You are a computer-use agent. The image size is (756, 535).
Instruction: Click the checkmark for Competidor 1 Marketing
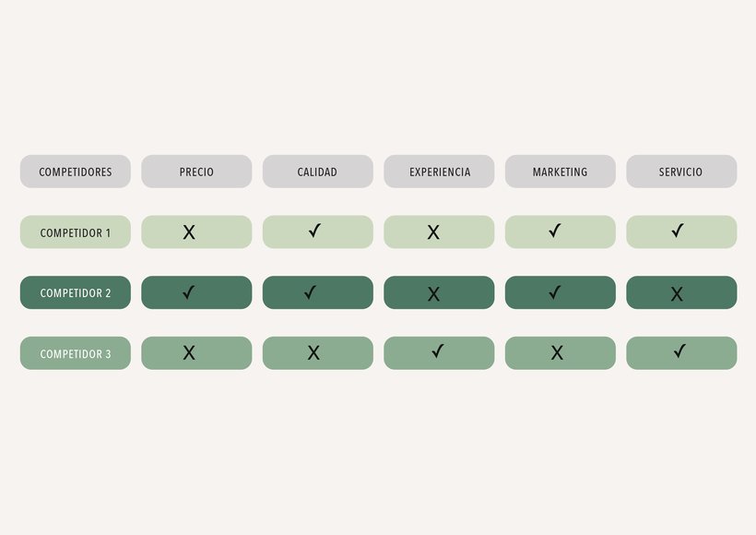click(555, 231)
